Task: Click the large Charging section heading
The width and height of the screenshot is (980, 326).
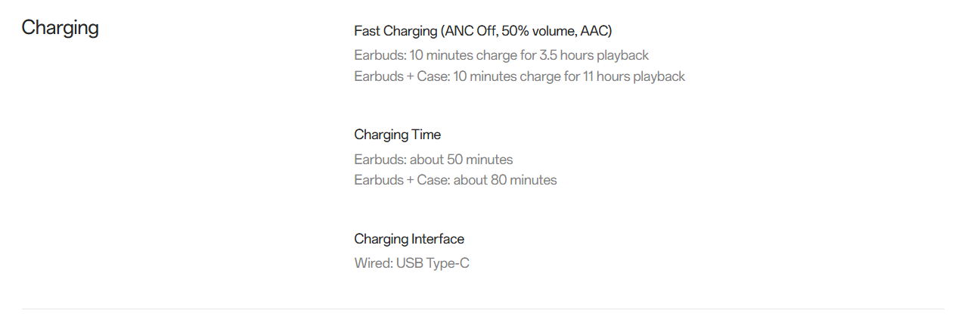Action: tap(60, 28)
